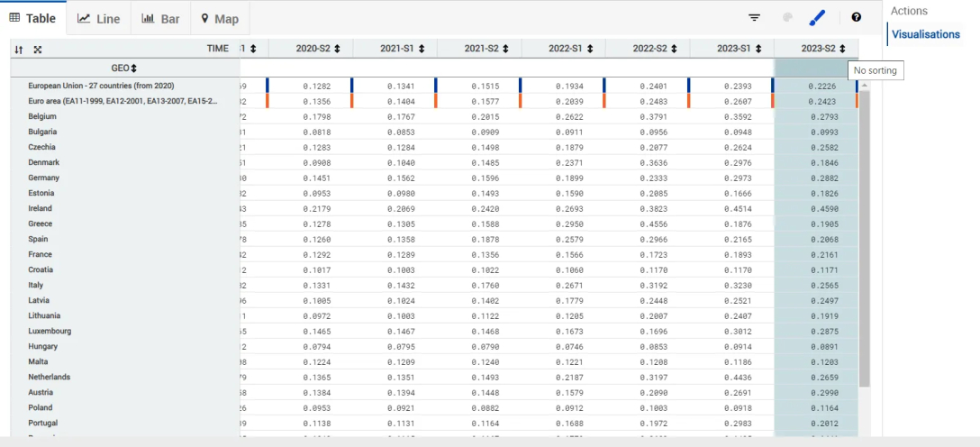The height and width of the screenshot is (447, 980).
Task: Sort the 2021-S1 column
Action: pyautogui.click(x=422, y=49)
